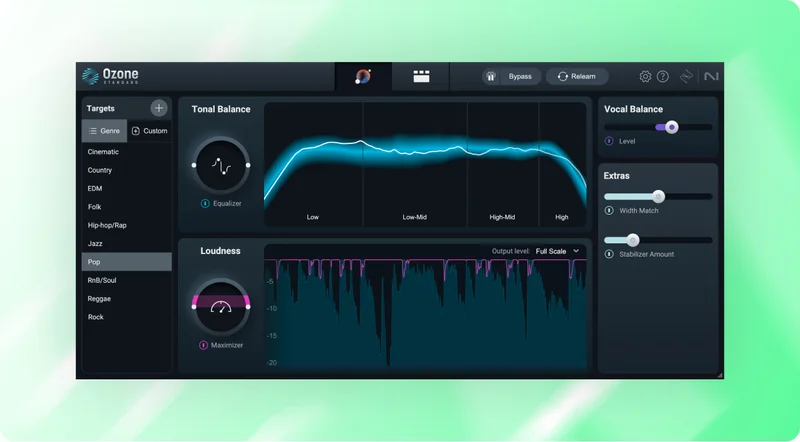Select the RnB/Soul genre target
This screenshot has width=800, height=442.
coord(127,280)
